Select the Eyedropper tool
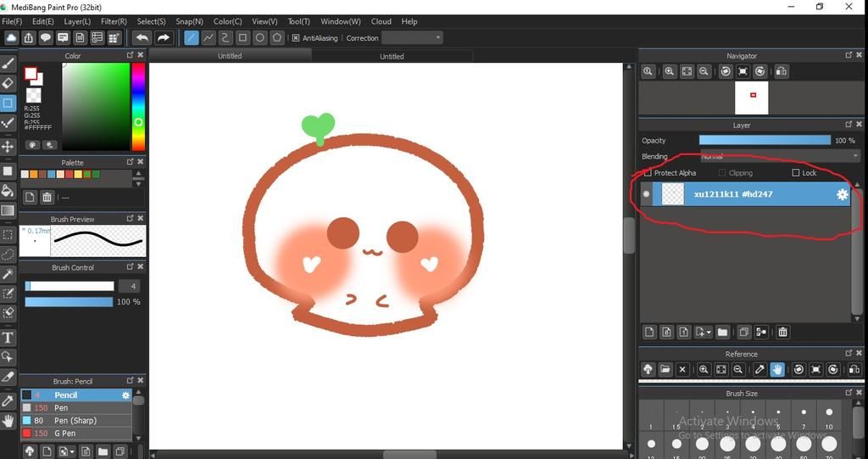The height and width of the screenshot is (459, 868). [x=8, y=400]
